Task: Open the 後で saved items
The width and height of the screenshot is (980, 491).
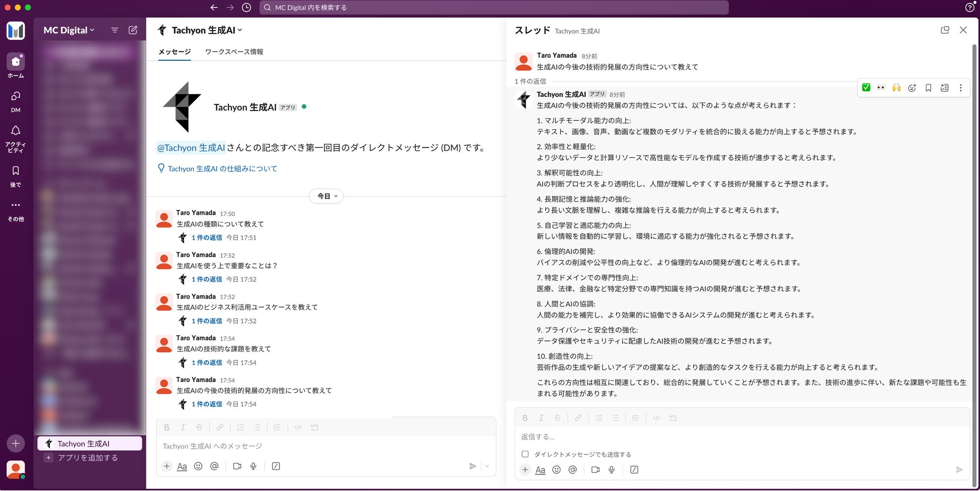Action: pyautogui.click(x=16, y=176)
